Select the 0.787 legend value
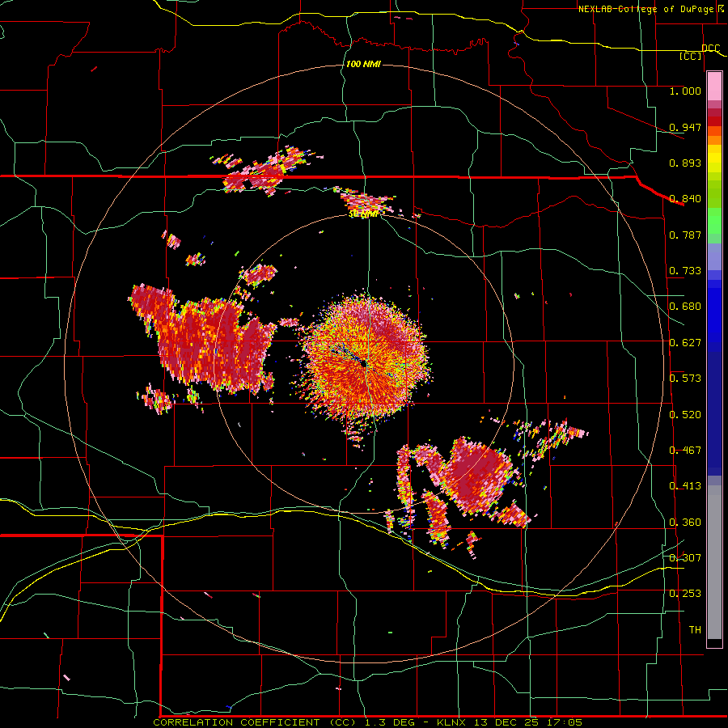The height and width of the screenshot is (728, 728). pos(685,235)
